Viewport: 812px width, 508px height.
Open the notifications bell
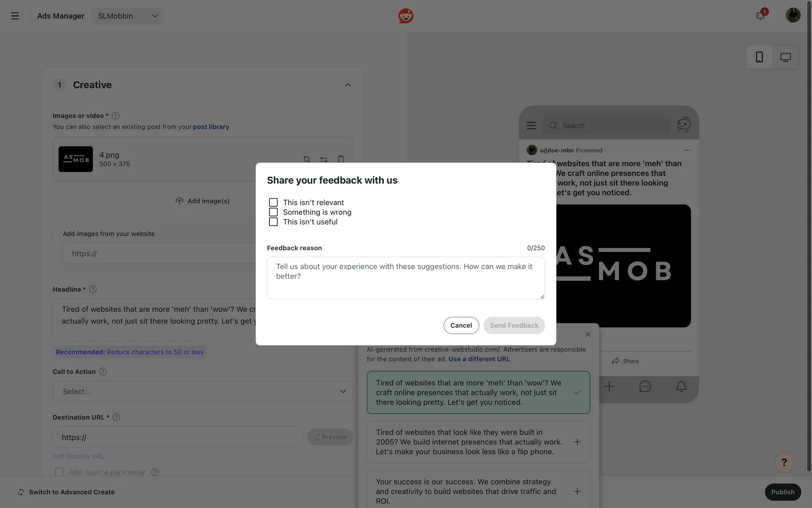tap(760, 16)
